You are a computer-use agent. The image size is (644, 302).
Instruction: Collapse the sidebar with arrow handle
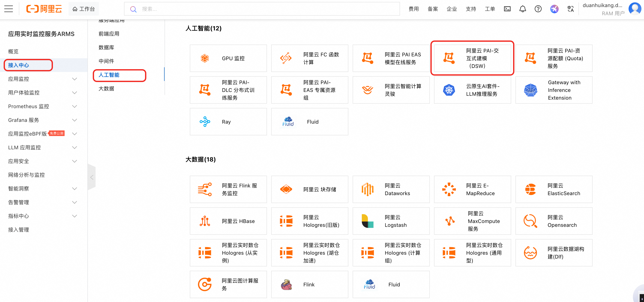click(92, 177)
